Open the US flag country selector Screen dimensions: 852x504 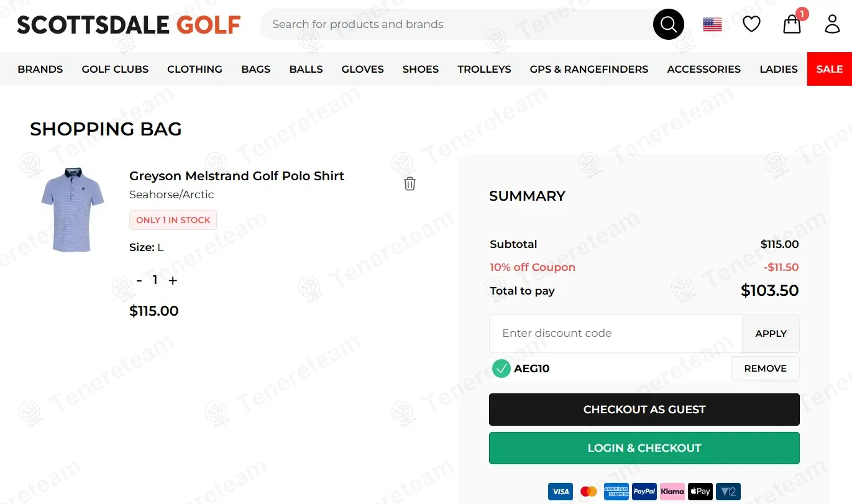coord(712,25)
